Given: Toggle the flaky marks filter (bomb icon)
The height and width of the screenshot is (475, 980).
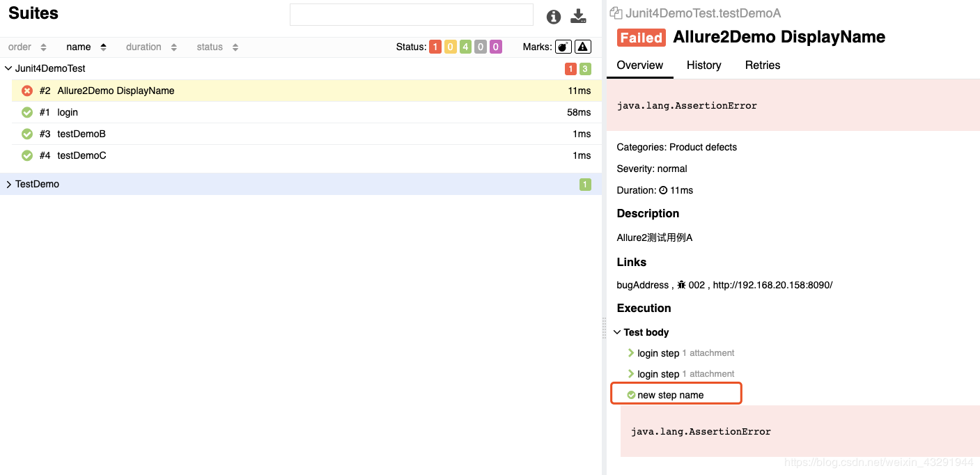Looking at the screenshot, I should (563, 47).
